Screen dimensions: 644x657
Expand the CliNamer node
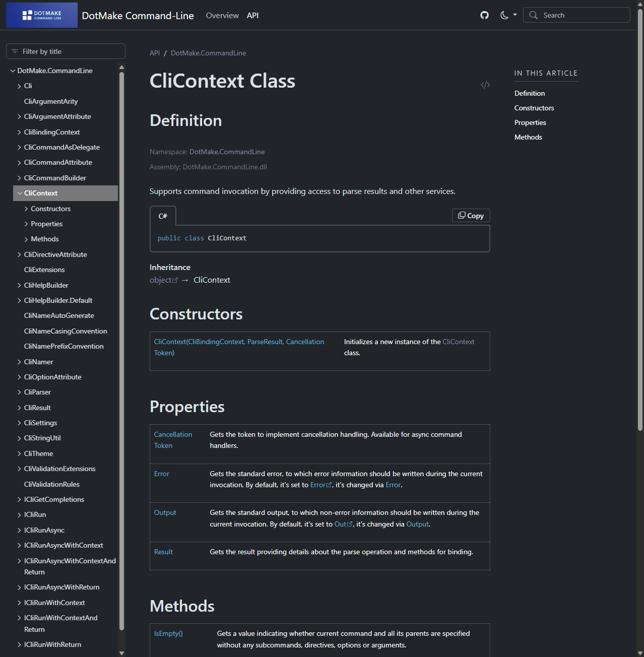tap(19, 362)
